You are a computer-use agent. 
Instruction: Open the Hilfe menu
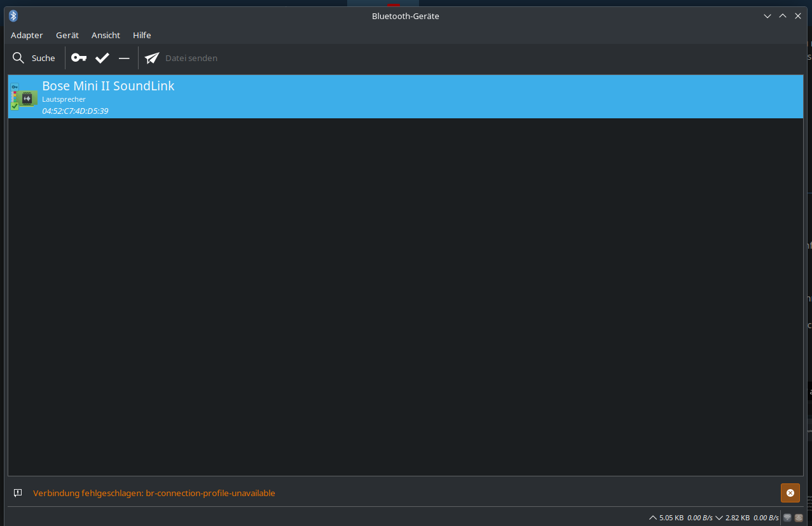pyautogui.click(x=142, y=35)
